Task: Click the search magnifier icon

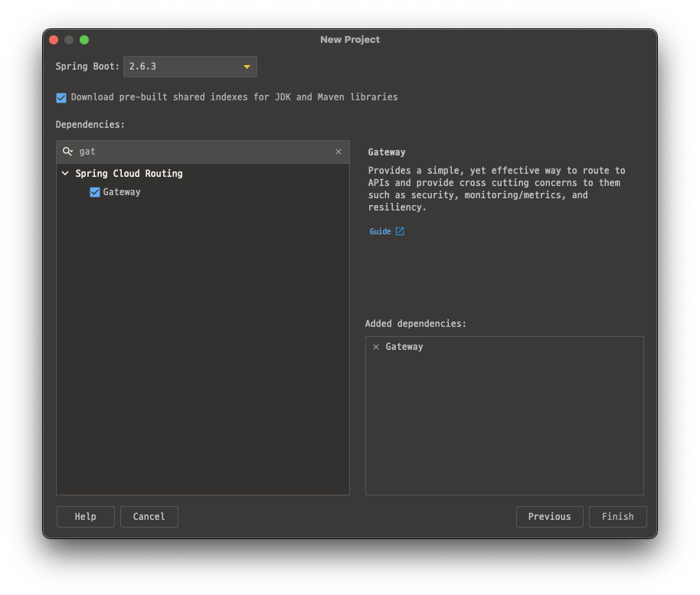Action: tap(68, 152)
